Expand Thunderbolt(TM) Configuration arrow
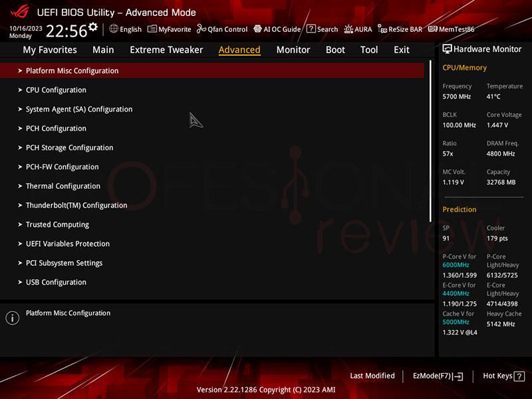The width and height of the screenshot is (532, 399). [20, 205]
